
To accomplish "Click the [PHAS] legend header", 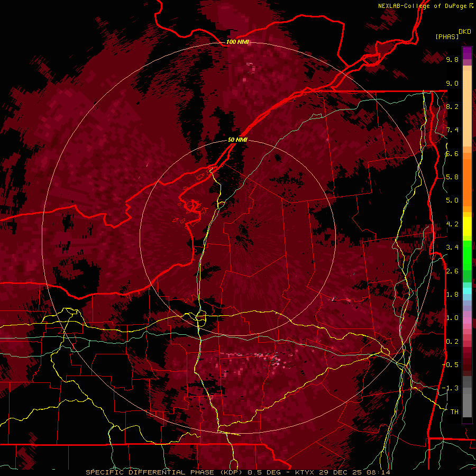I will point(447,36).
